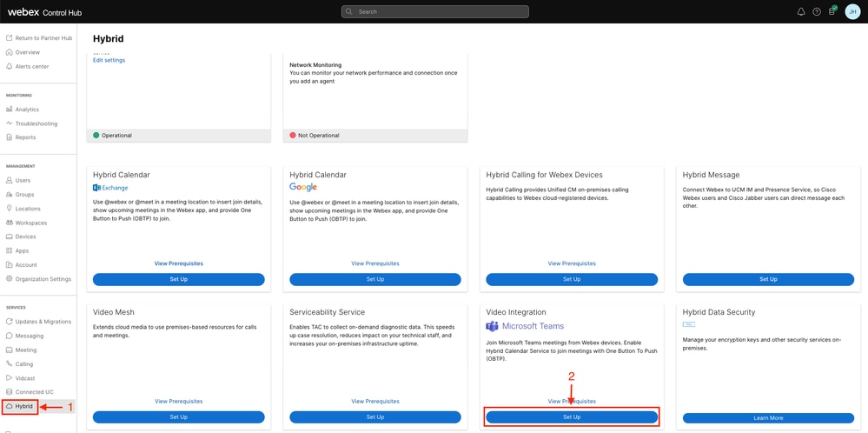Click the Organization Settings gear icon
The image size is (868, 433).
(x=9, y=279)
